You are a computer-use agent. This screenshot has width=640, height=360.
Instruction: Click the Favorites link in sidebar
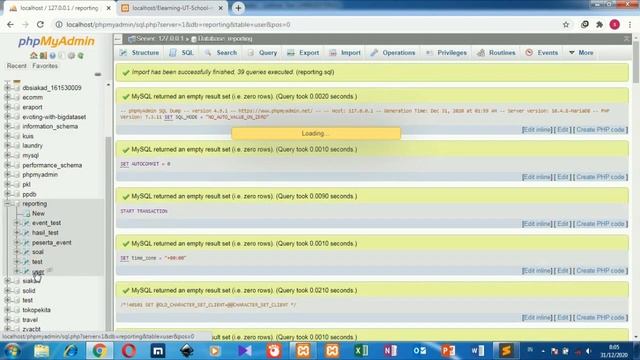[45, 66]
